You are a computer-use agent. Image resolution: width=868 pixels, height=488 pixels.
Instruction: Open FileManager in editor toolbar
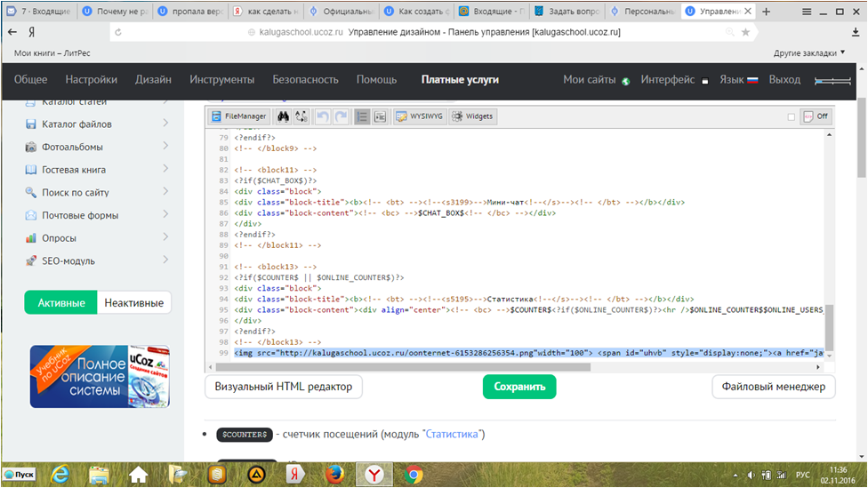click(238, 116)
